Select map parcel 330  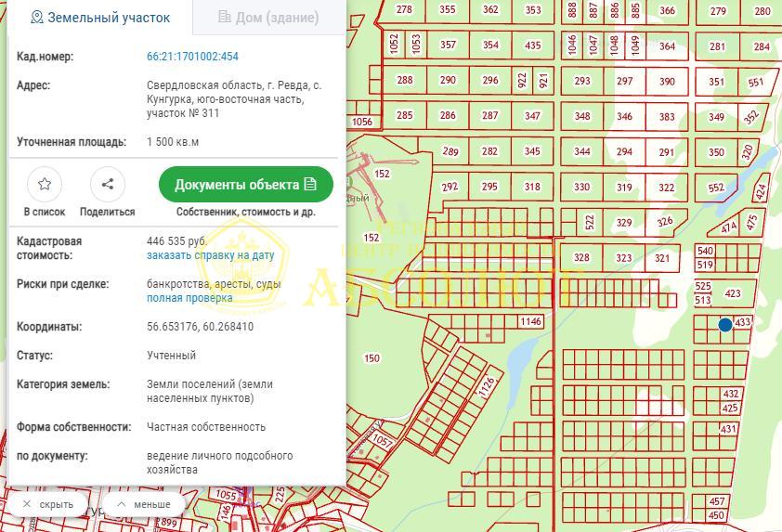581,187
